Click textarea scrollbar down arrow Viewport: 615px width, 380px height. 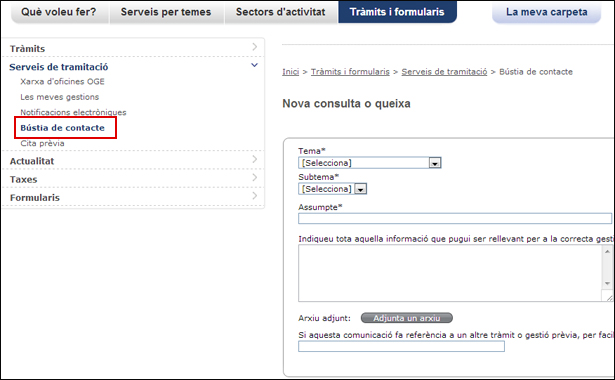(607, 283)
